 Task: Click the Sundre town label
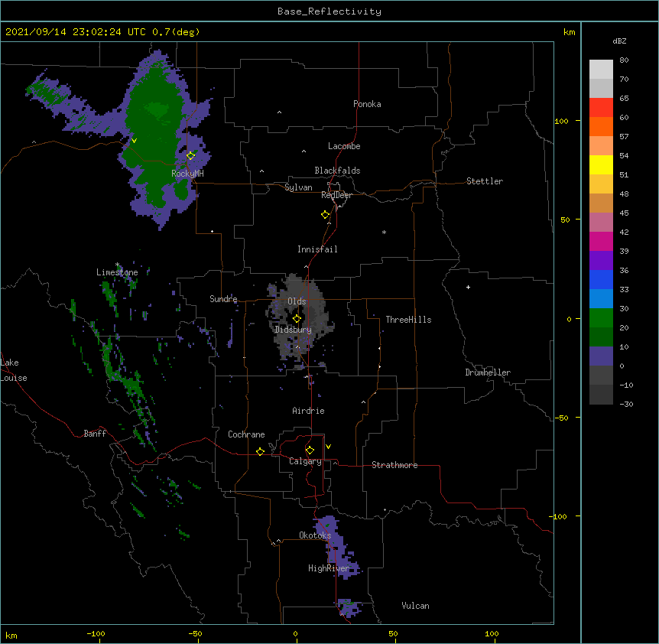point(223,299)
